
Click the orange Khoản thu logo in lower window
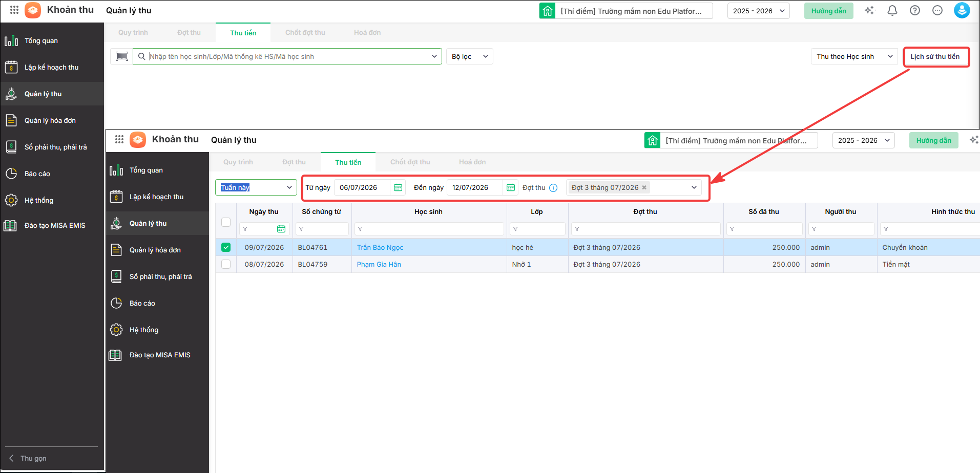click(x=138, y=139)
